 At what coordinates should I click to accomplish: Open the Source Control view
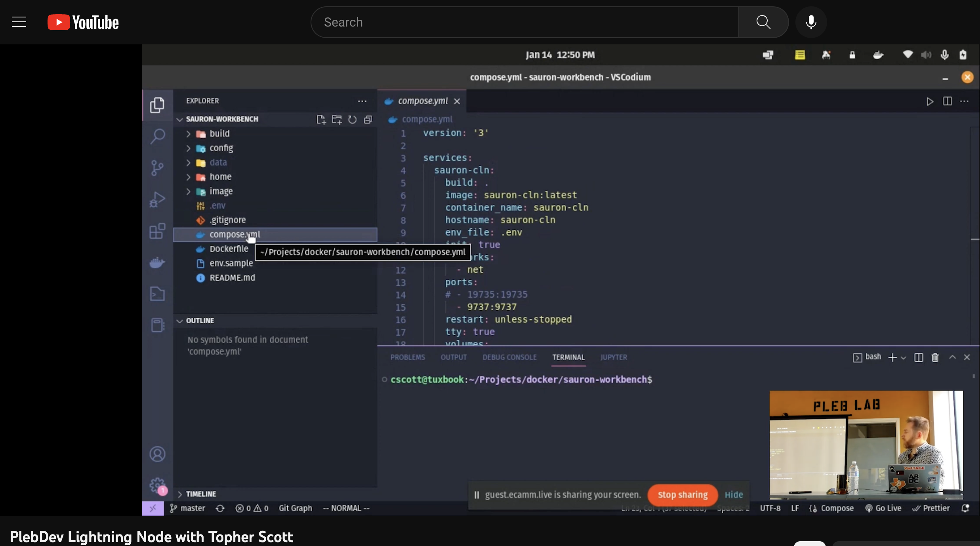tap(157, 168)
